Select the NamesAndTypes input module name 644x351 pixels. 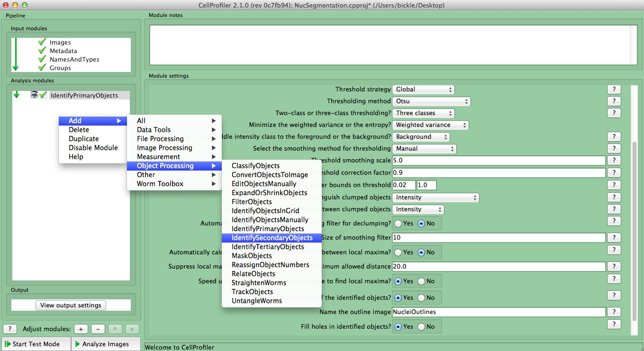pyautogui.click(x=74, y=59)
